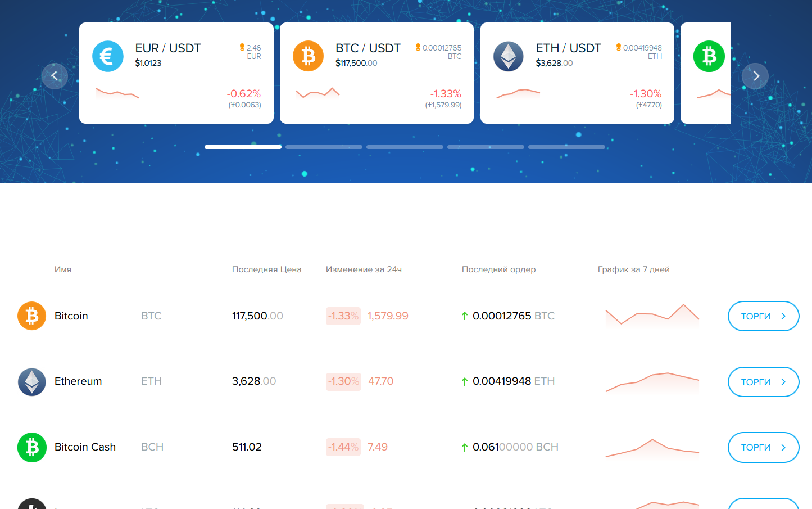Click sparkline chart on ETH / USDT card
Image resolution: width=812 pixels, height=509 pixels.
coord(518,93)
